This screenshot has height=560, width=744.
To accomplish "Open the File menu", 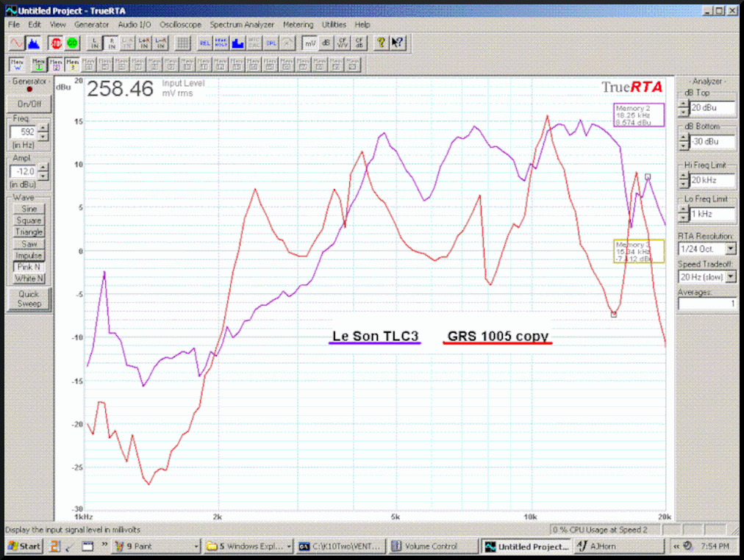I will point(14,25).
